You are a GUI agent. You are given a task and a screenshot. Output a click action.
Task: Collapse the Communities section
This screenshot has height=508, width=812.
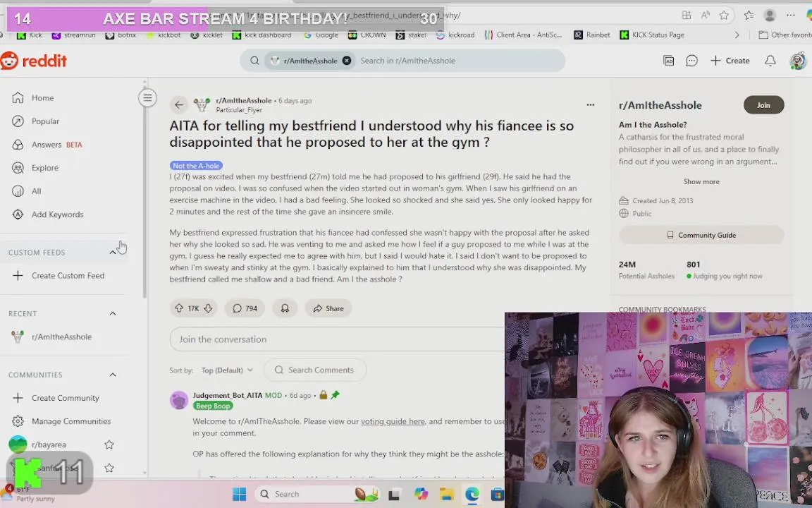112,375
